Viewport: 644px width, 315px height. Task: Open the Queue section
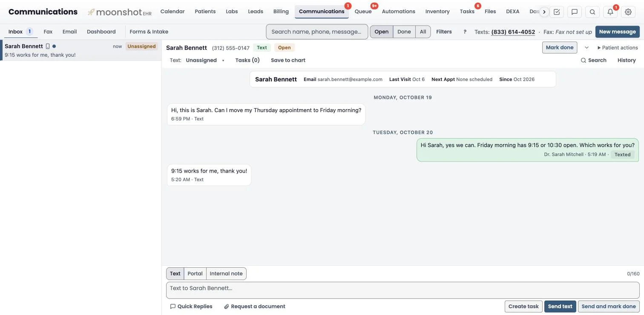tap(363, 12)
